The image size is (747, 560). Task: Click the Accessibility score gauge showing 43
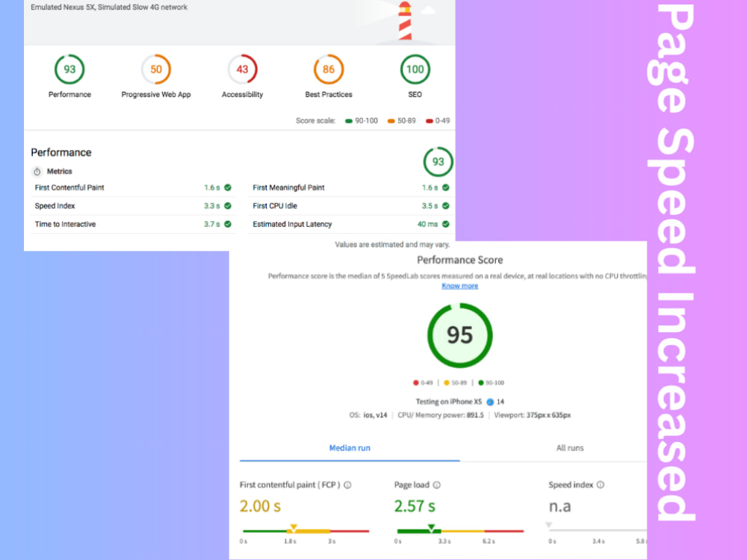tap(243, 69)
